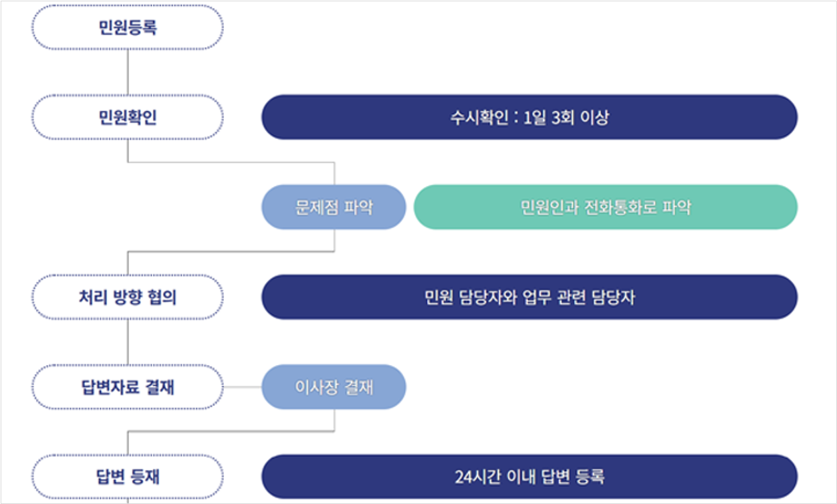Select the 답변자료 결재 step box
837x504 pixels.
pyautogui.click(x=127, y=387)
